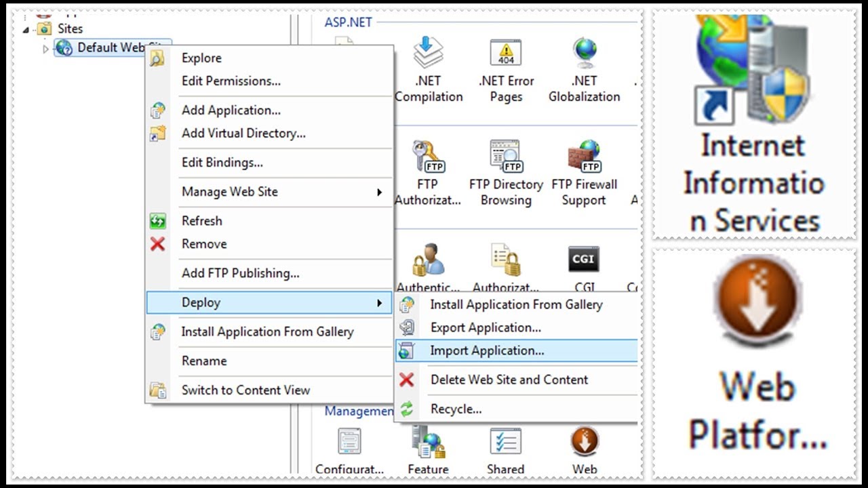
Task: Open the Authorization Rules icon
Action: click(506, 260)
